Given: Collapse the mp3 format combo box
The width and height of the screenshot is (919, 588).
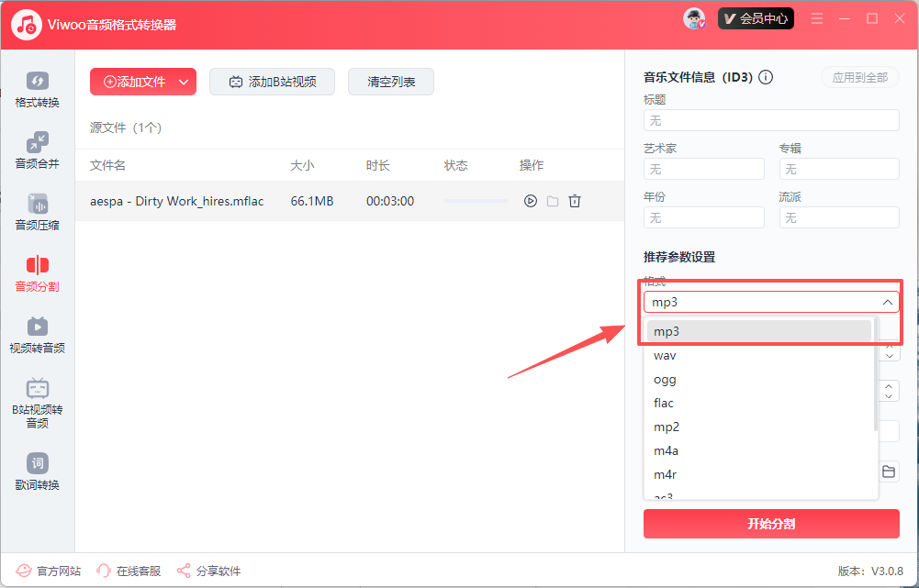Looking at the screenshot, I should click(x=887, y=302).
